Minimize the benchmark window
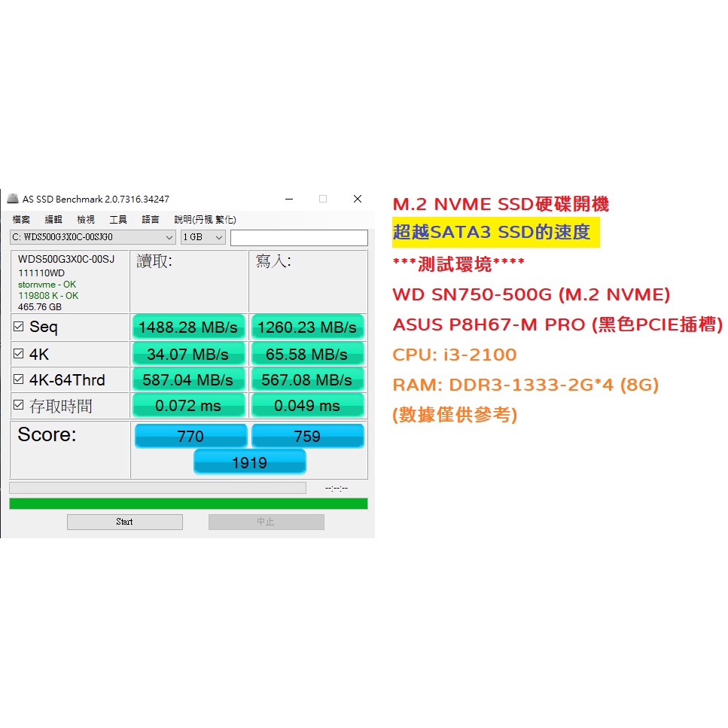The image size is (728, 728). click(x=288, y=200)
